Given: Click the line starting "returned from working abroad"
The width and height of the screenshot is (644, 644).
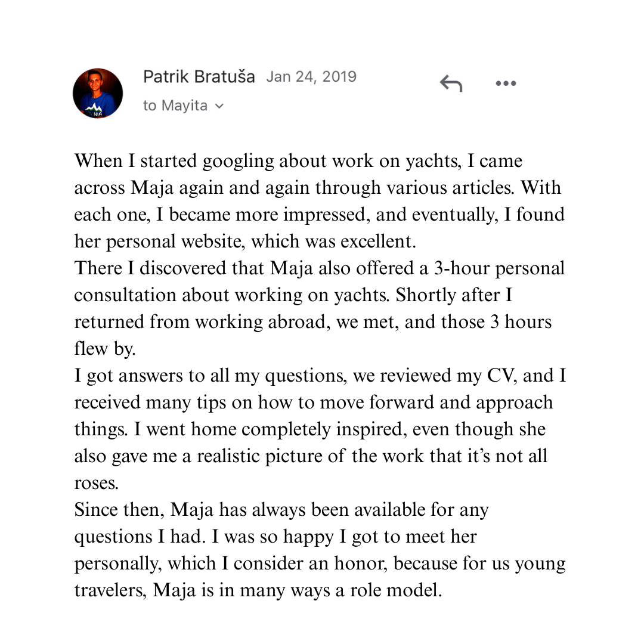Looking at the screenshot, I should coord(313,322).
